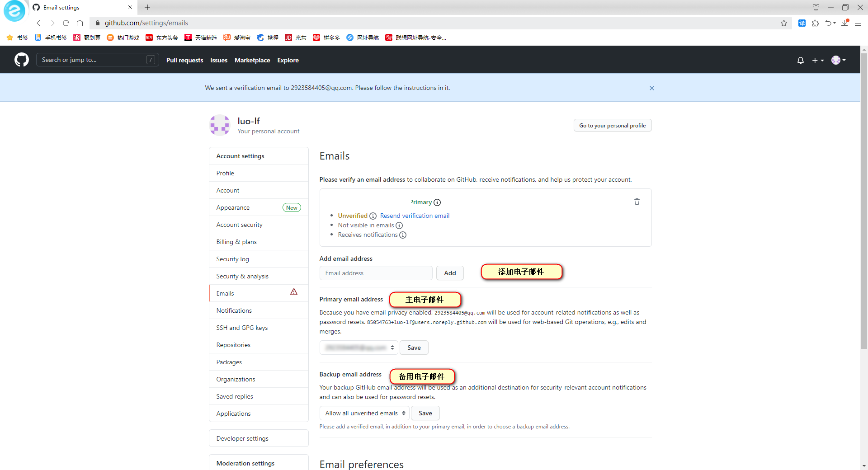Open Security log settings
868x470 pixels.
(259, 259)
